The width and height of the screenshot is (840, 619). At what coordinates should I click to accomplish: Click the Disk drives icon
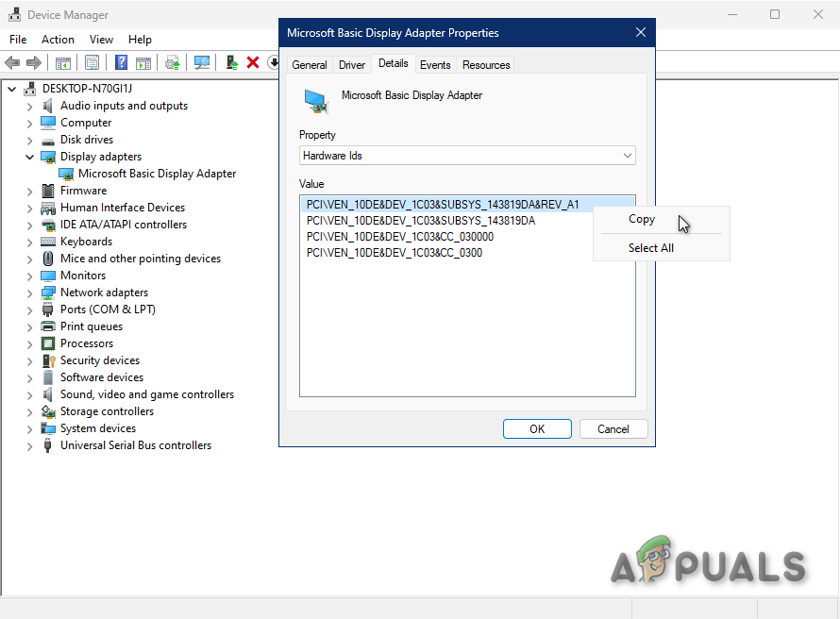pos(48,141)
